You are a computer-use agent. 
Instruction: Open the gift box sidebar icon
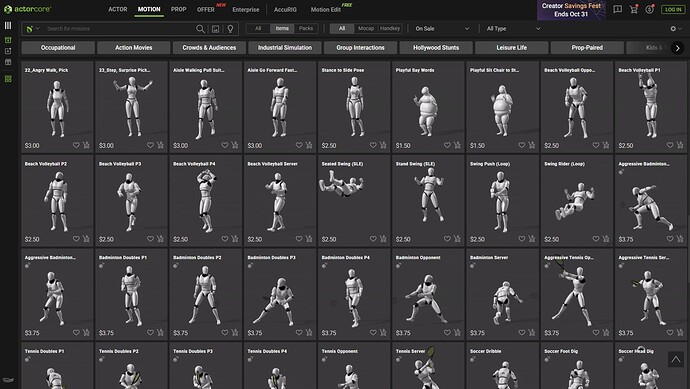(x=8, y=62)
